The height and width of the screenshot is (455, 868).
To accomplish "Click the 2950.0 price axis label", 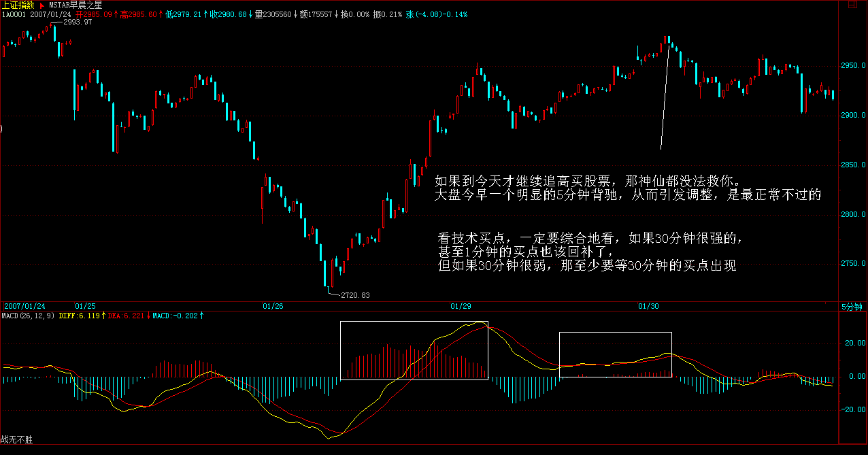I will pyautogui.click(x=853, y=66).
